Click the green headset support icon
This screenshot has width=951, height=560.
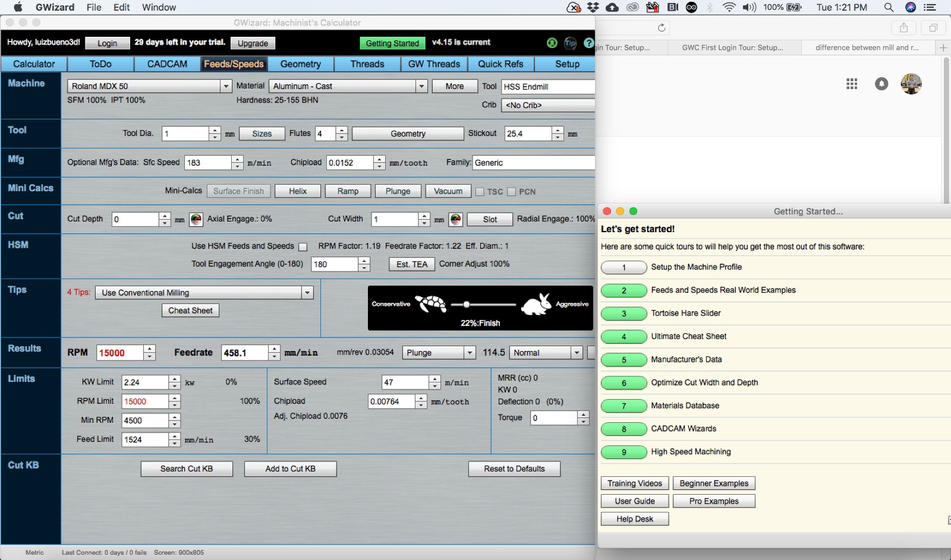[x=552, y=43]
